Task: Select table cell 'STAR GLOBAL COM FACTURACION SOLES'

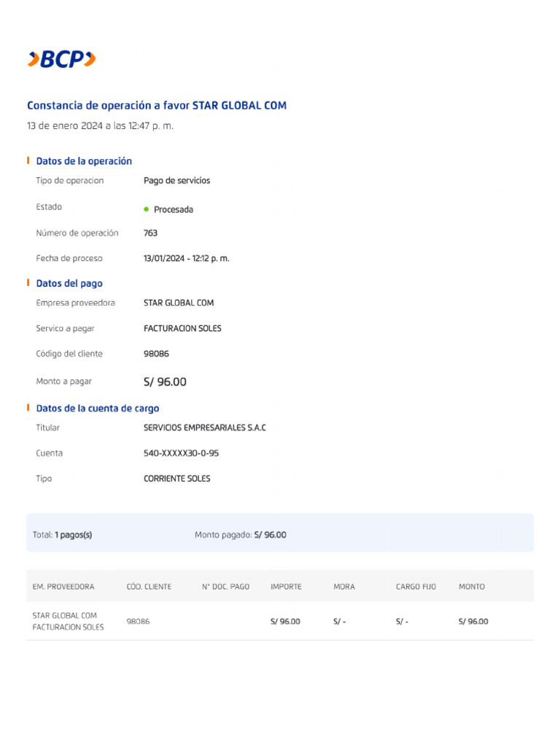Action: point(68,622)
